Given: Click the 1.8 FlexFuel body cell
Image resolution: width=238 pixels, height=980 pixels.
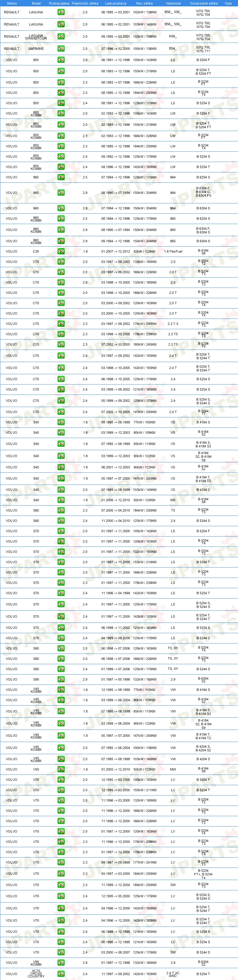Looking at the screenshot, I should pyautogui.click(x=173, y=251).
